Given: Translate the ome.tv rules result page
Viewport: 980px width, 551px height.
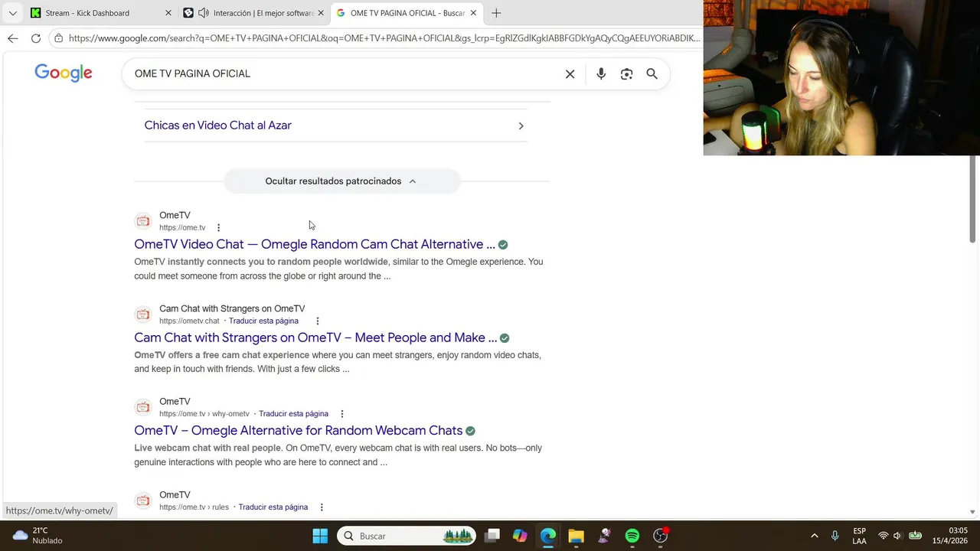Looking at the screenshot, I should point(273,507).
